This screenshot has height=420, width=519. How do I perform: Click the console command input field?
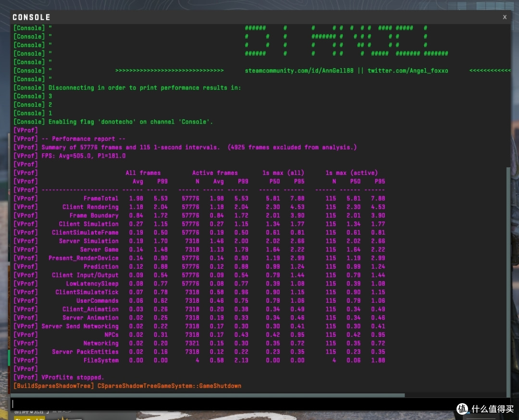(260, 404)
